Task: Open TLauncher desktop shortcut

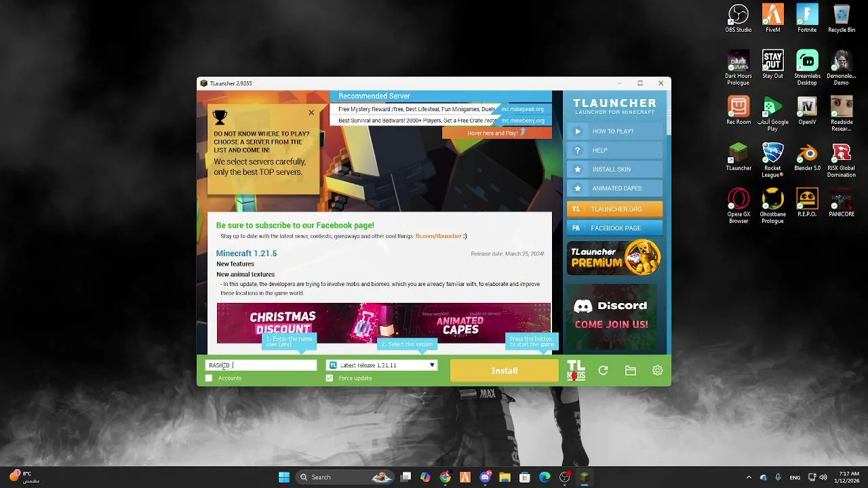Action: [738, 157]
